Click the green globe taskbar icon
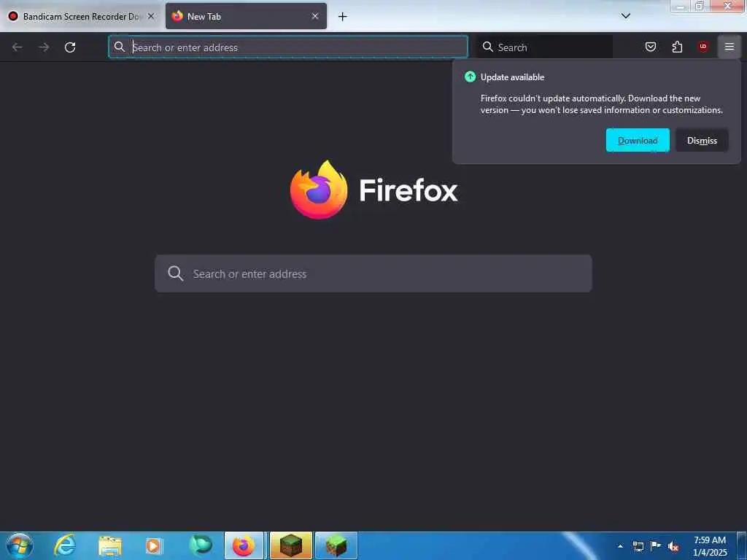 [x=200, y=545]
